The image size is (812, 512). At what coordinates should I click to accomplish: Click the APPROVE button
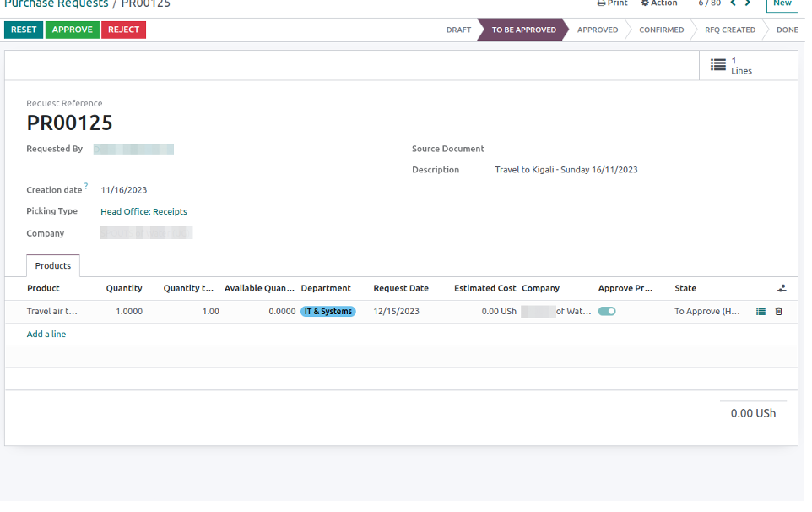coord(72,30)
